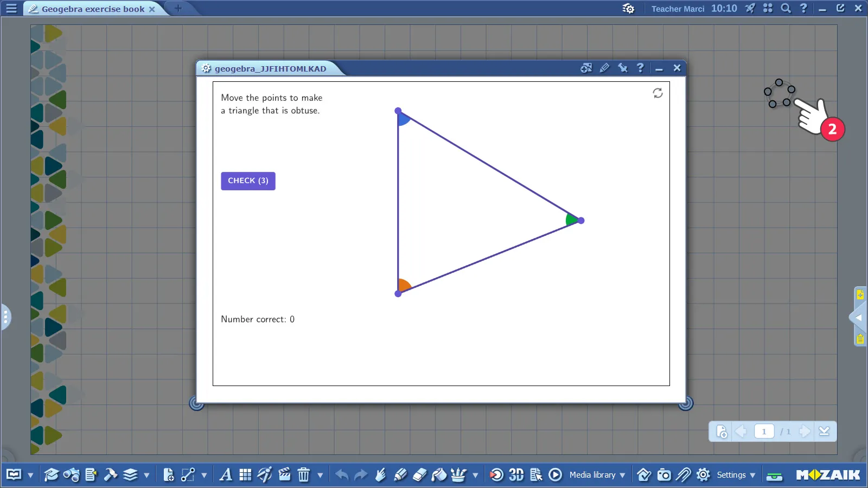Image resolution: width=868 pixels, height=488 pixels.
Task: Reset the GeoGebra exercise with refresh icon
Action: pyautogui.click(x=658, y=93)
